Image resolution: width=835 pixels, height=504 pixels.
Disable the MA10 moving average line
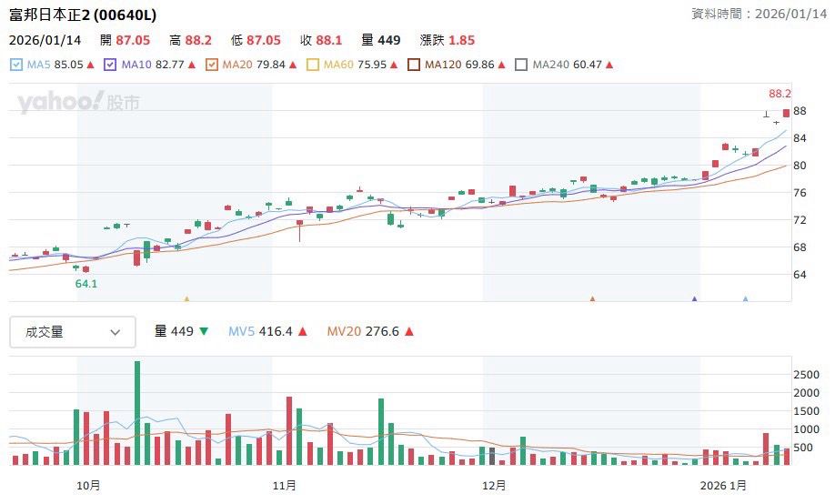[x=110, y=65]
